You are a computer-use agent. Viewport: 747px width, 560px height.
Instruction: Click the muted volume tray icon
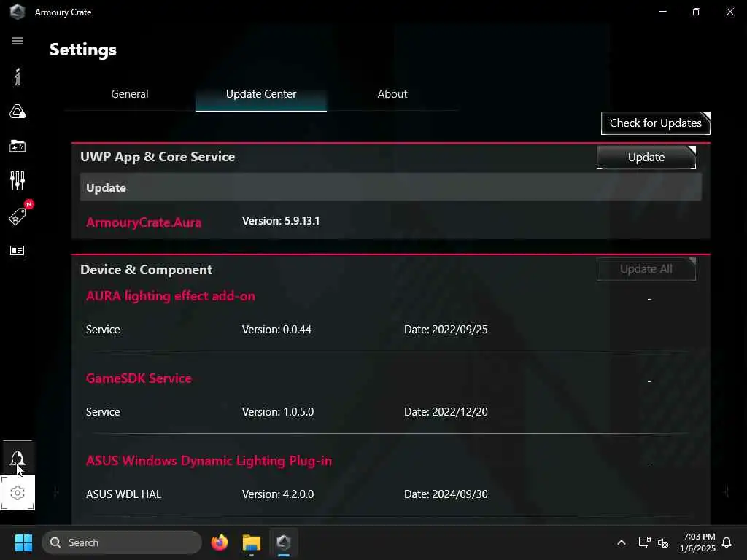point(662,542)
